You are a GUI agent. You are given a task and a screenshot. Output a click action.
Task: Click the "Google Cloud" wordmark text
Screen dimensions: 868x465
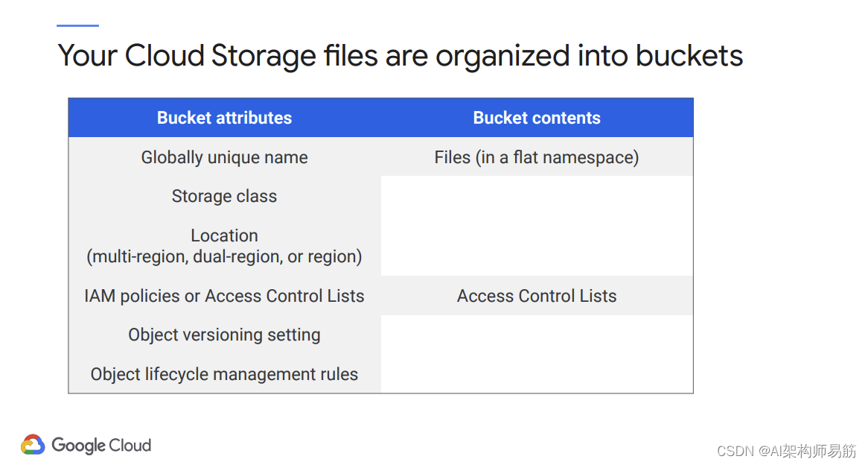pos(101,446)
